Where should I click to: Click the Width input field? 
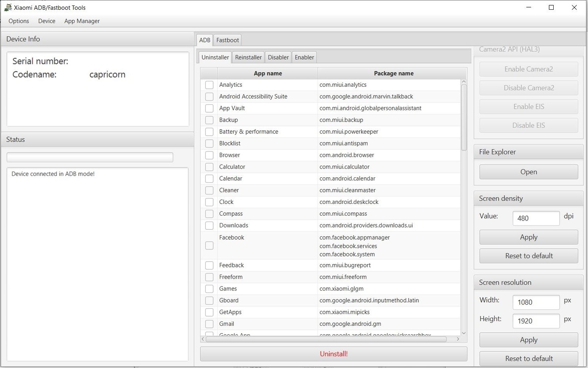coord(536,302)
